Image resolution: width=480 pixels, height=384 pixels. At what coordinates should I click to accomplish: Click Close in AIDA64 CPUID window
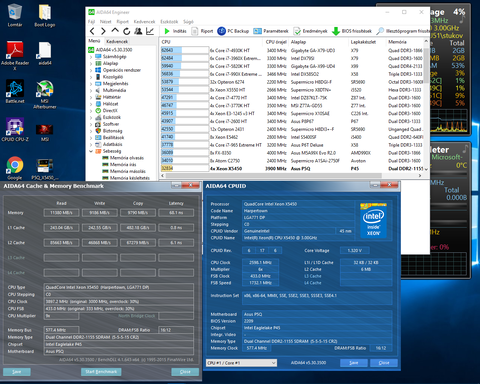(384, 363)
